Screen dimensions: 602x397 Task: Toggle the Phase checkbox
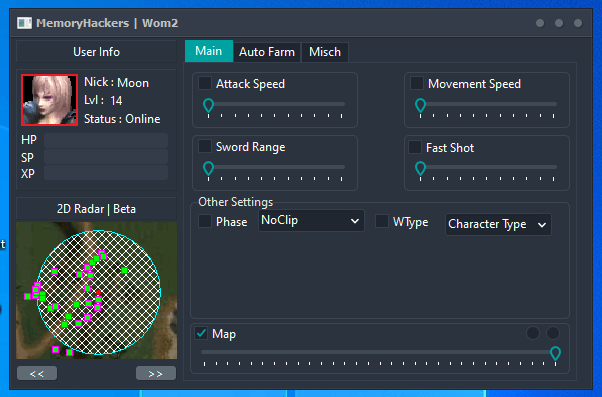pos(205,221)
